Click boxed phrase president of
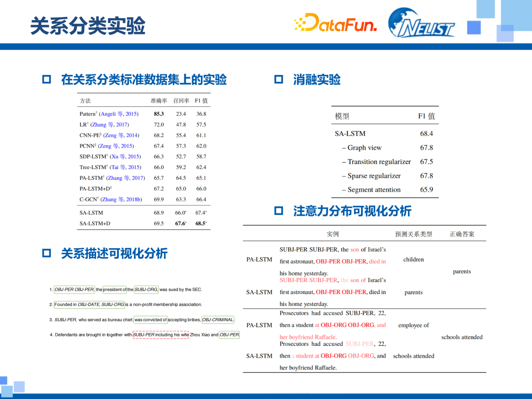Screen dimensions: 532x399 coord(114,290)
